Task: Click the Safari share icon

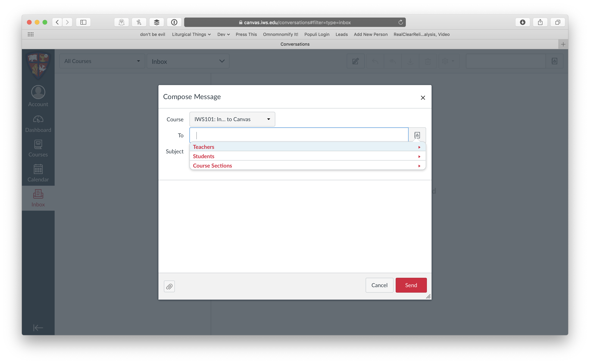Action: point(540,22)
